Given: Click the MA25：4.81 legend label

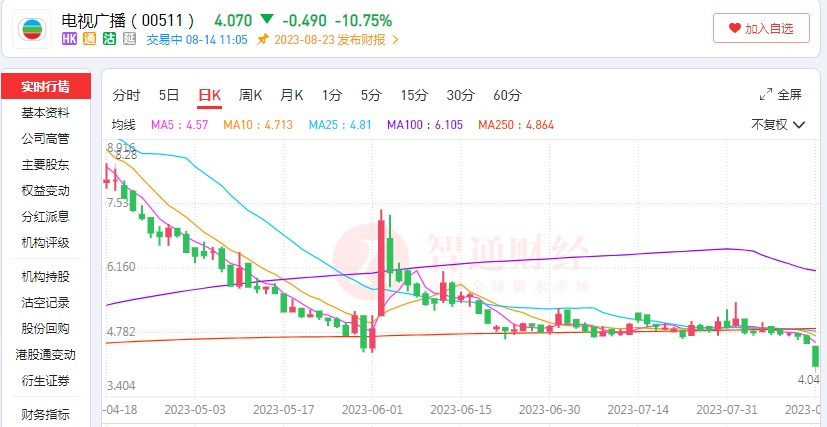Looking at the screenshot, I should pos(340,125).
